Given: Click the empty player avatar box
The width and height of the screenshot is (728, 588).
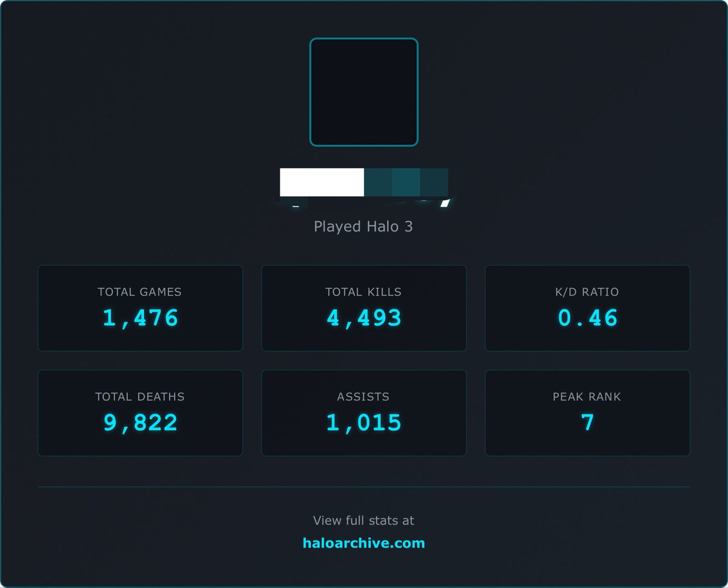Looking at the screenshot, I should coord(364,92).
